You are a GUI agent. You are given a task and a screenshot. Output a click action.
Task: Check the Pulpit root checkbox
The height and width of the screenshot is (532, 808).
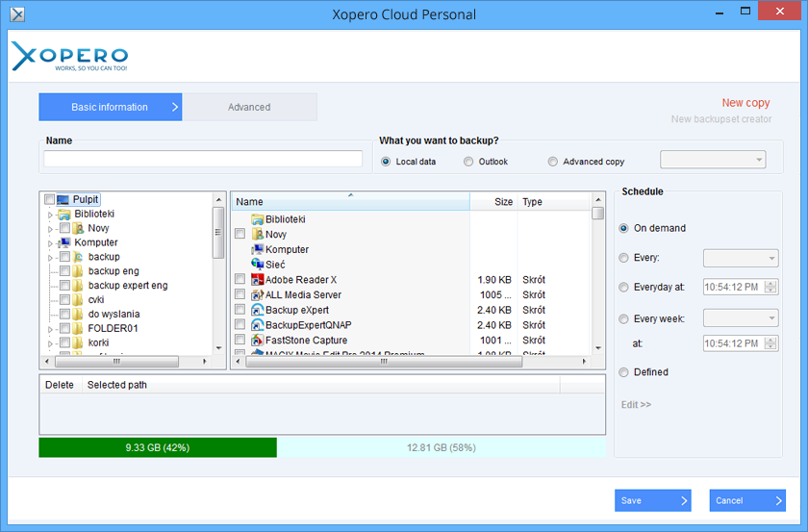point(49,199)
